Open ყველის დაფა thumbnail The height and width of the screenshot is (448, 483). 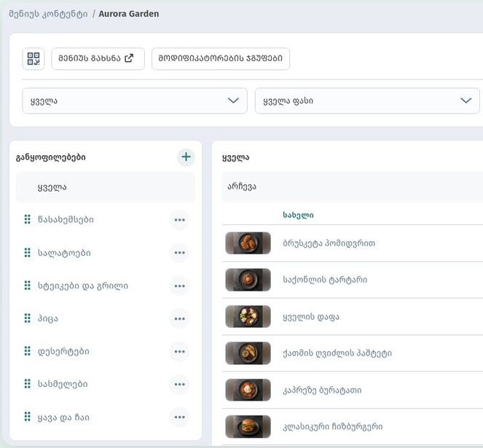click(248, 316)
